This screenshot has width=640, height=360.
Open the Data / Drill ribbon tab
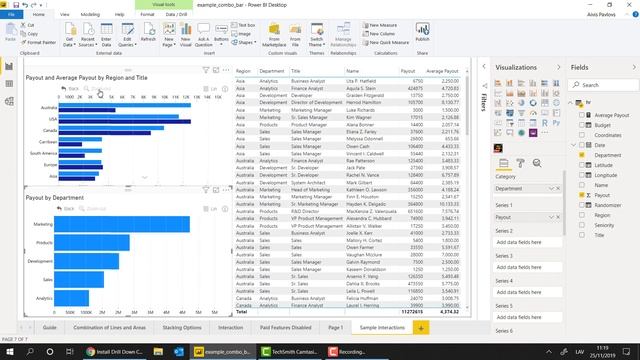click(176, 14)
